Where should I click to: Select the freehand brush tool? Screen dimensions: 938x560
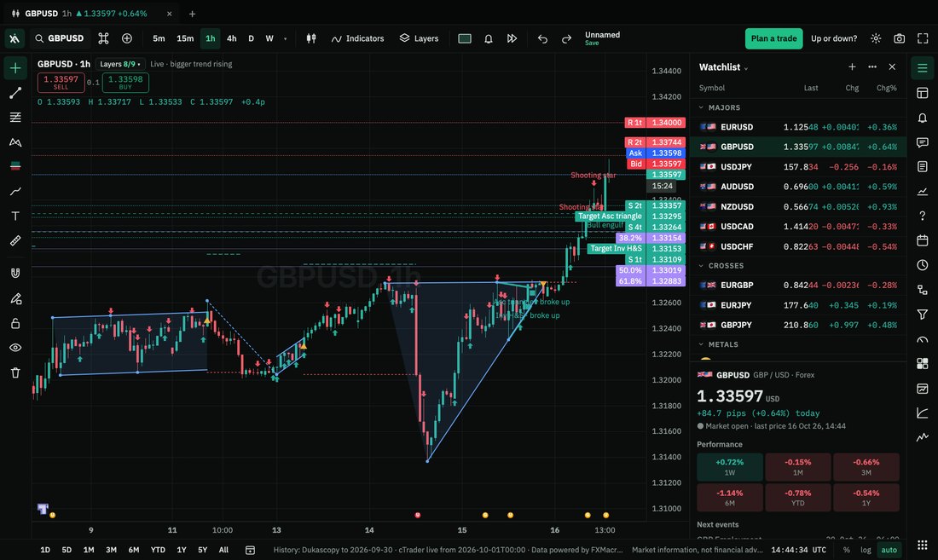pyautogui.click(x=15, y=191)
